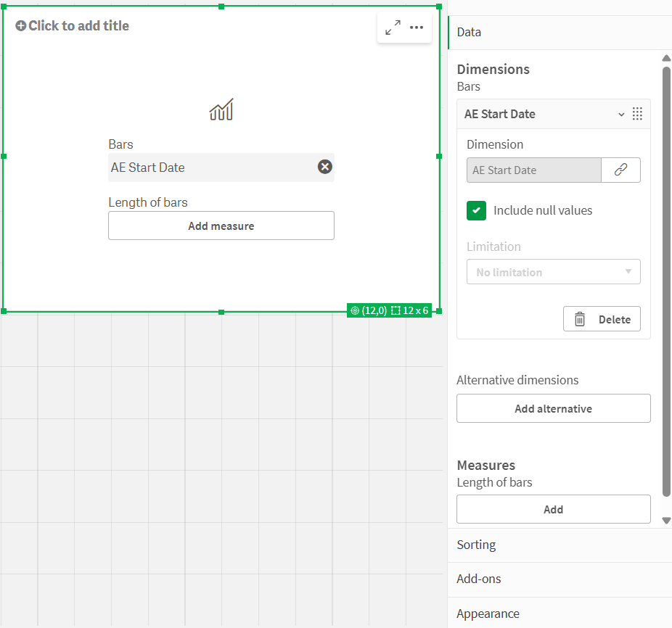Screen dimensions: 672x628
Task: Open the No limitation dropdown
Action: pos(553,272)
